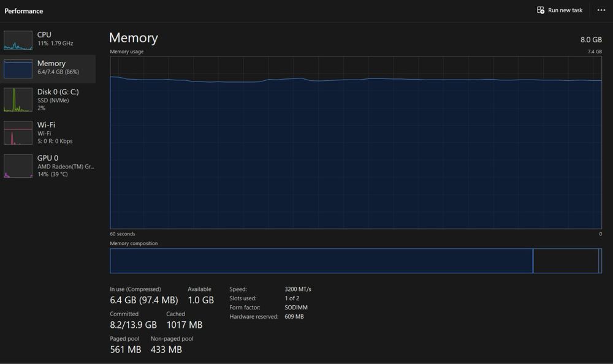This screenshot has width=613, height=364.
Task: Click the Form factor value SODIMM
Action: [x=296, y=307]
